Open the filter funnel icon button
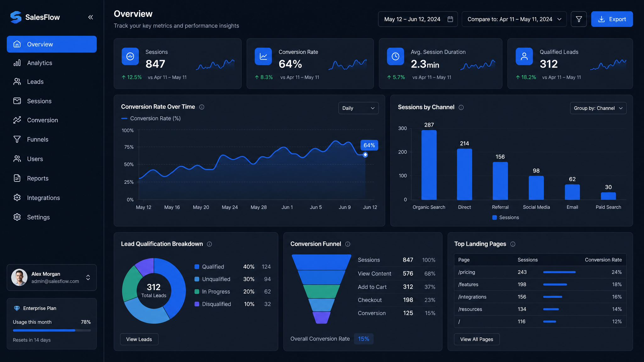Image resolution: width=644 pixels, height=362 pixels. [x=579, y=19]
